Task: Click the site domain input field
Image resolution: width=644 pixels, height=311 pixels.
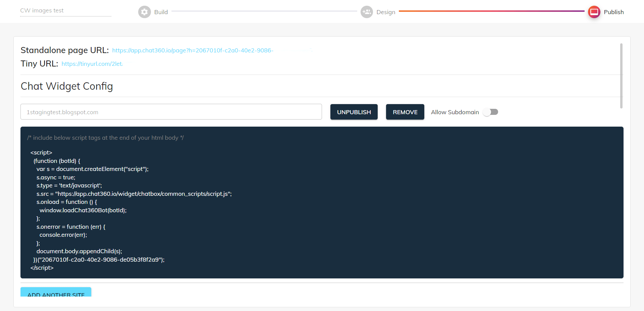Action: pyautogui.click(x=171, y=112)
